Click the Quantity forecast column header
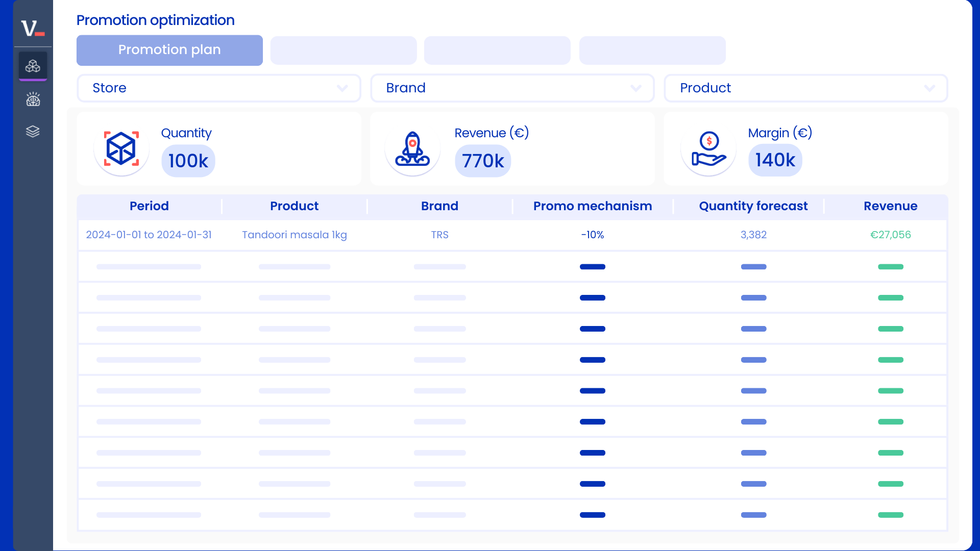 (753, 206)
